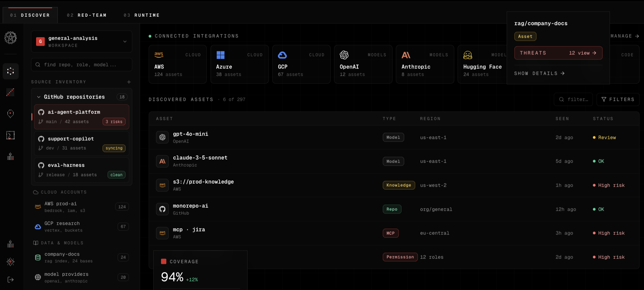Click the database icon beside company-docs
The image size is (644, 290).
(x=38, y=257)
